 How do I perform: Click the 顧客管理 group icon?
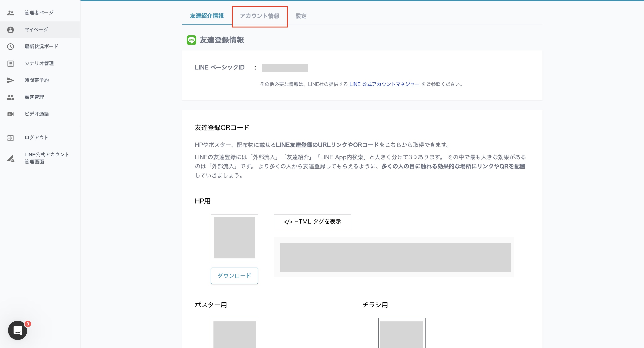(11, 97)
